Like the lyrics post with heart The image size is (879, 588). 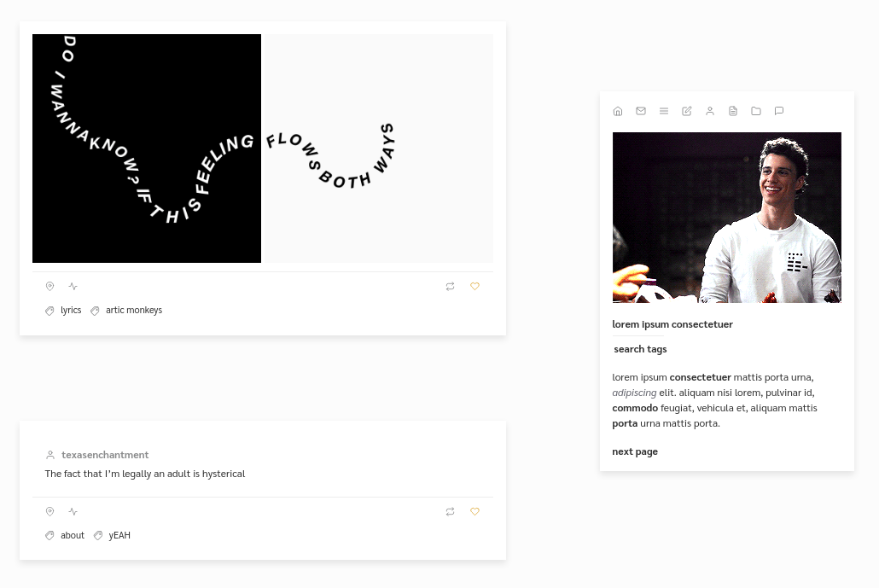click(x=474, y=287)
